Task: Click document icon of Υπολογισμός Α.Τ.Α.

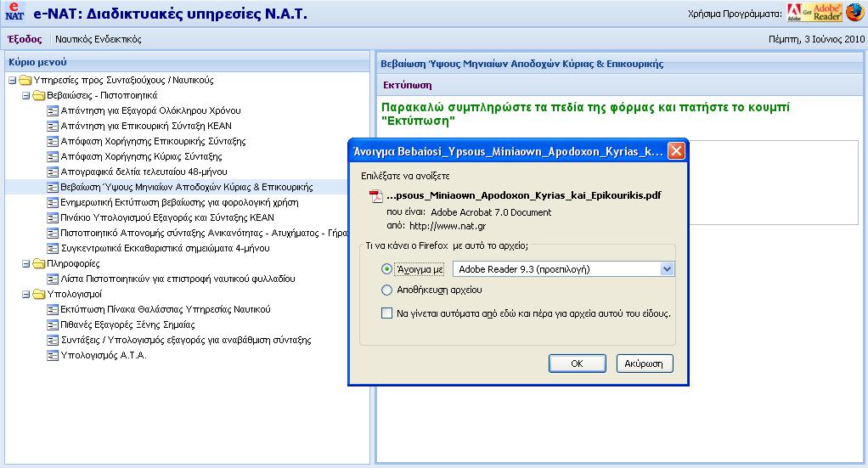Action: coord(53,356)
